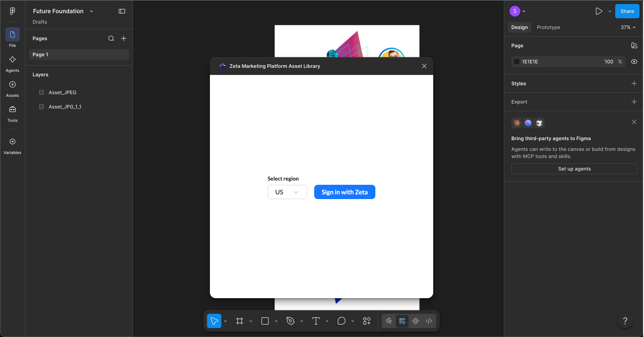Open the Assets sidebar panel
This screenshot has width=644, height=337.
(13, 84)
